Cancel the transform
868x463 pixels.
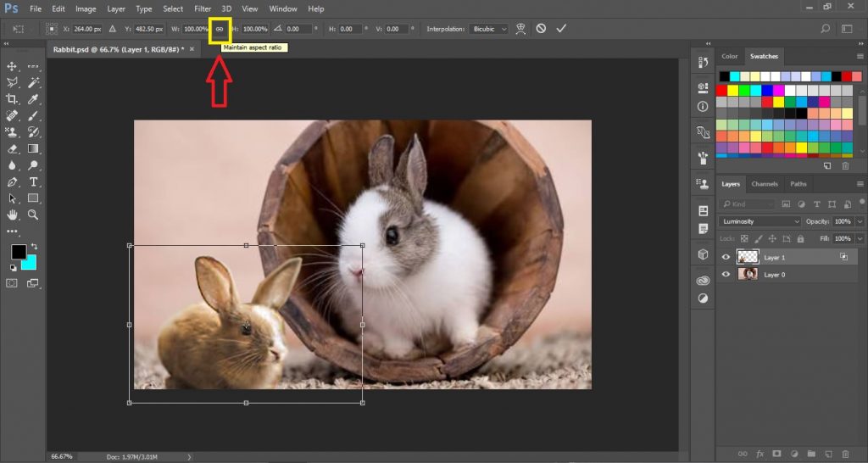click(x=541, y=28)
